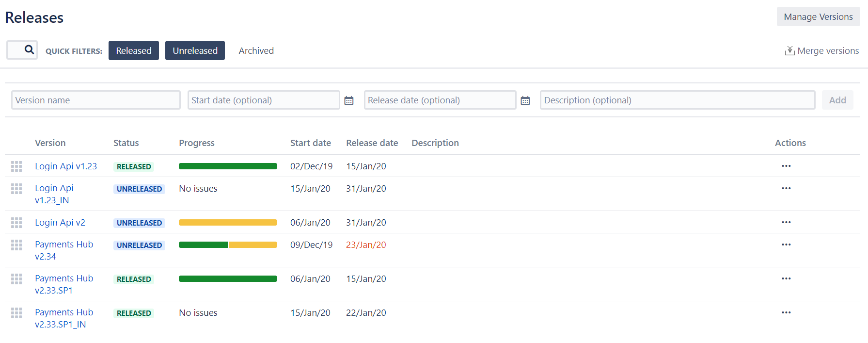Screen dimensions: 868x343
Task: Click the Merge versions download icon
Action: [789, 50]
